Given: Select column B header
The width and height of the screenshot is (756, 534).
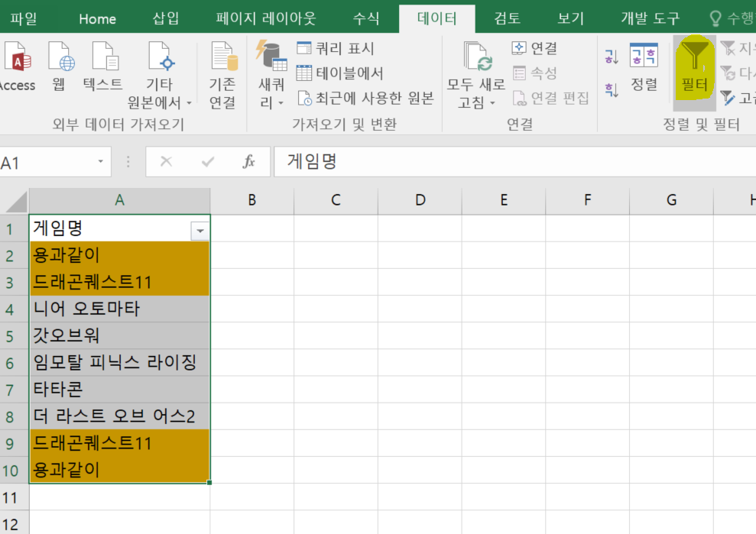Looking at the screenshot, I should [x=252, y=200].
